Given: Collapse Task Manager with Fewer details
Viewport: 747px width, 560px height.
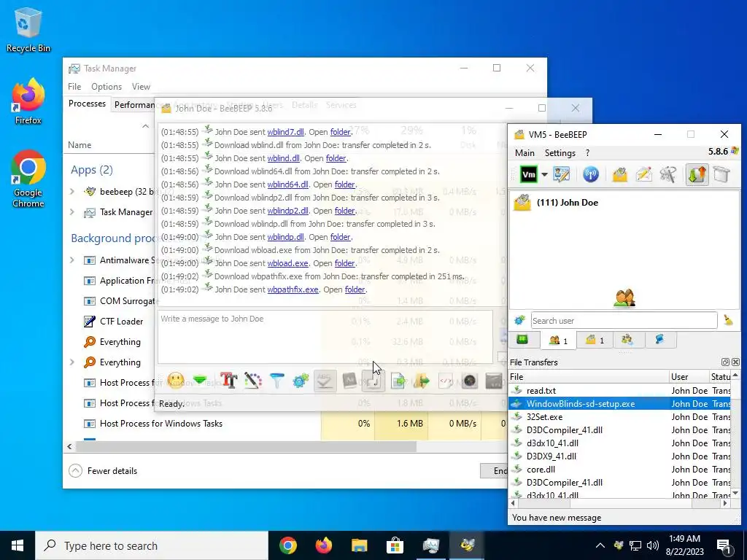Looking at the screenshot, I should pyautogui.click(x=103, y=471).
